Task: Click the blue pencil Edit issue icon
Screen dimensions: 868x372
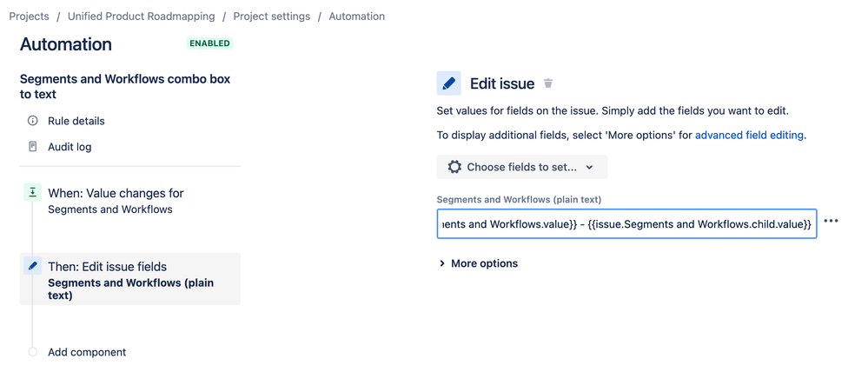Action: (x=449, y=83)
